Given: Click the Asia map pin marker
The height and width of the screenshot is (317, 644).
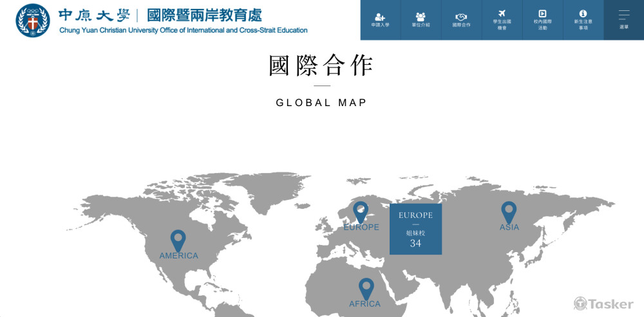Looking at the screenshot, I should pos(509,211).
